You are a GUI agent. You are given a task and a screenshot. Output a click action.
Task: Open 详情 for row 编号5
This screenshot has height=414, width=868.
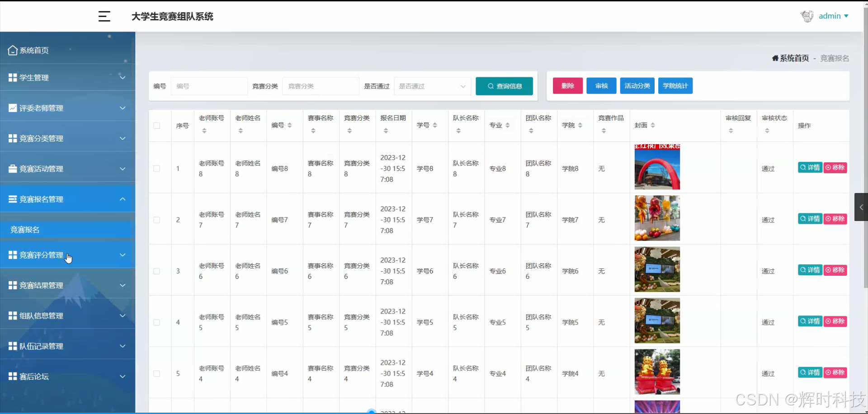[x=810, y=321]
